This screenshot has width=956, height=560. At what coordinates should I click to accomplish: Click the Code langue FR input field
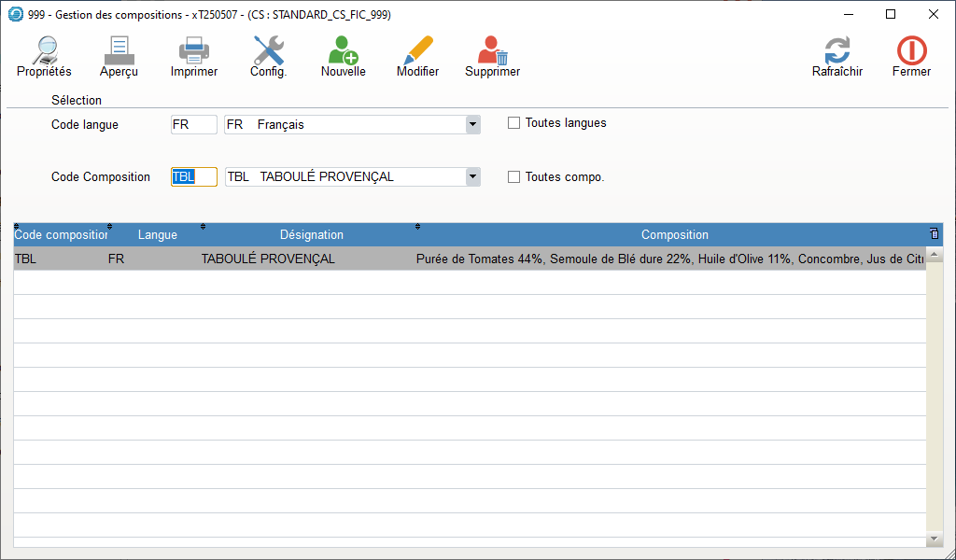[x=193, y=124]
